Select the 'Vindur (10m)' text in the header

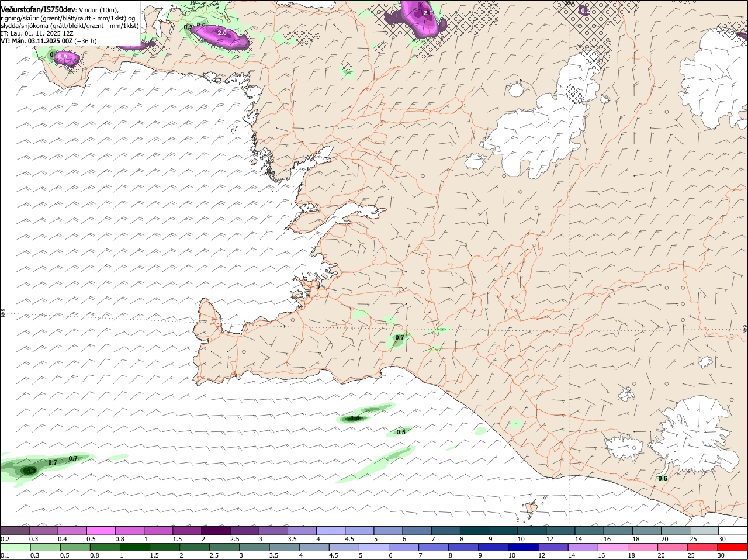98,10
